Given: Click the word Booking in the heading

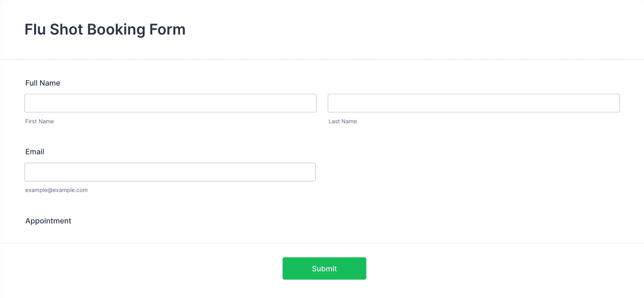Looking at the screenshot, I should [116, 30].
